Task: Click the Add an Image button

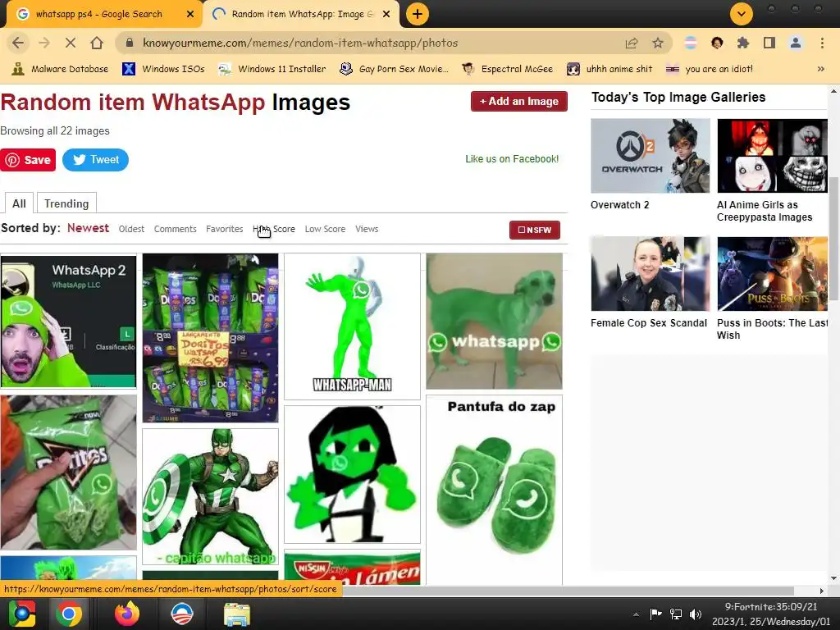Action: (518, 101)
